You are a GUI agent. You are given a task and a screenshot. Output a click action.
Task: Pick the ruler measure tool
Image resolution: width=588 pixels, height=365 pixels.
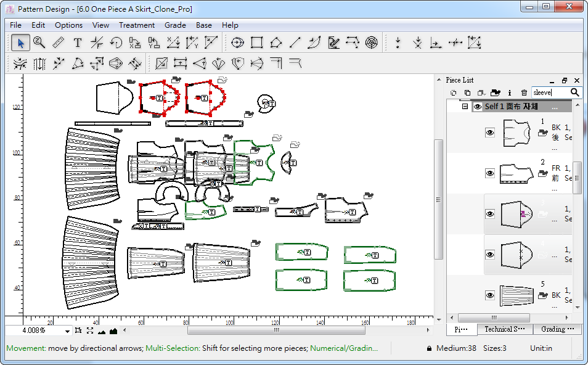(x=59, y=43)
